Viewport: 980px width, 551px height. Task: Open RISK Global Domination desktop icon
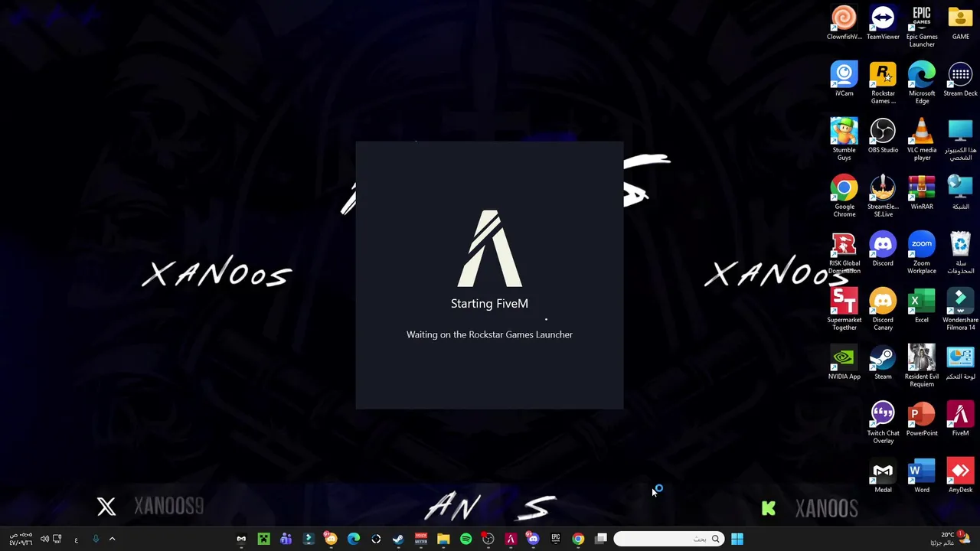[x=844, y=253]
